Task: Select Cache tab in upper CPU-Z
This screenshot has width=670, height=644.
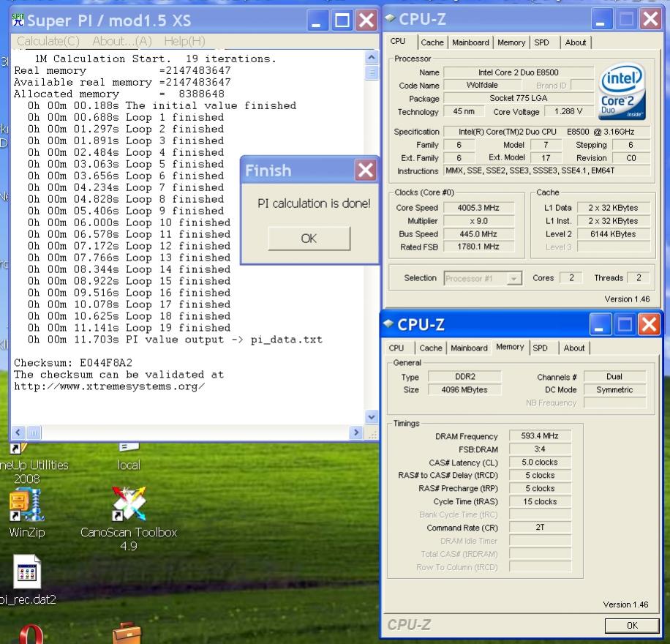Action: coord(432,42)
